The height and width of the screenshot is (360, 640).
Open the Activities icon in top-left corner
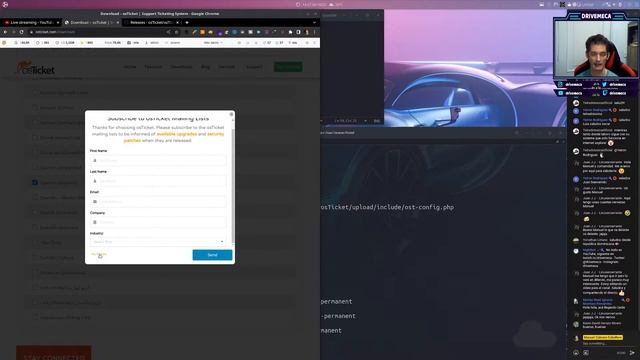click(5, 4)
